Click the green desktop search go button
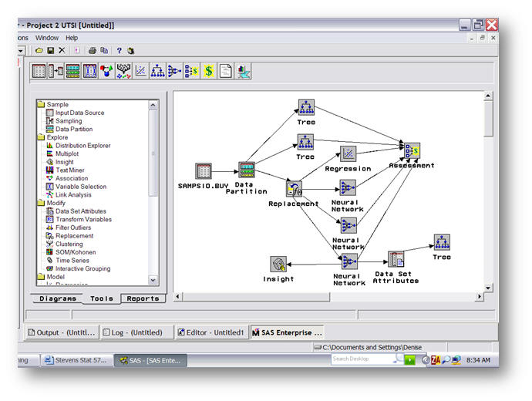Screen dimensions: 532x401 (x=410, y=360)
